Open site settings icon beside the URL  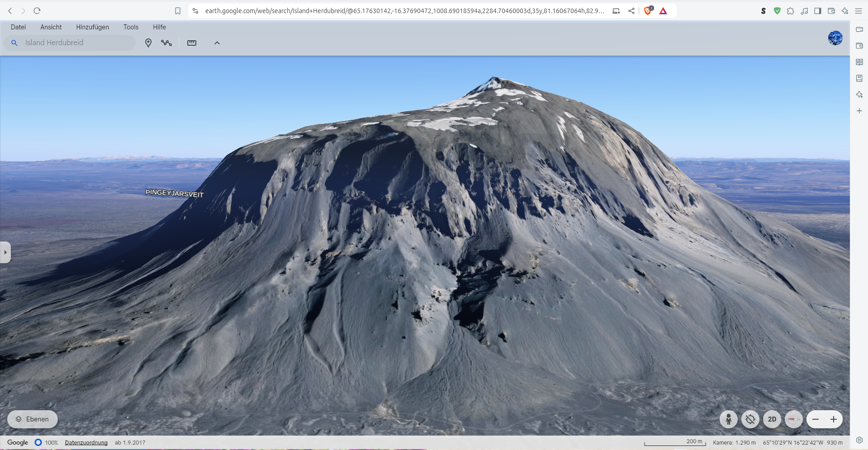tap(195, 11)
